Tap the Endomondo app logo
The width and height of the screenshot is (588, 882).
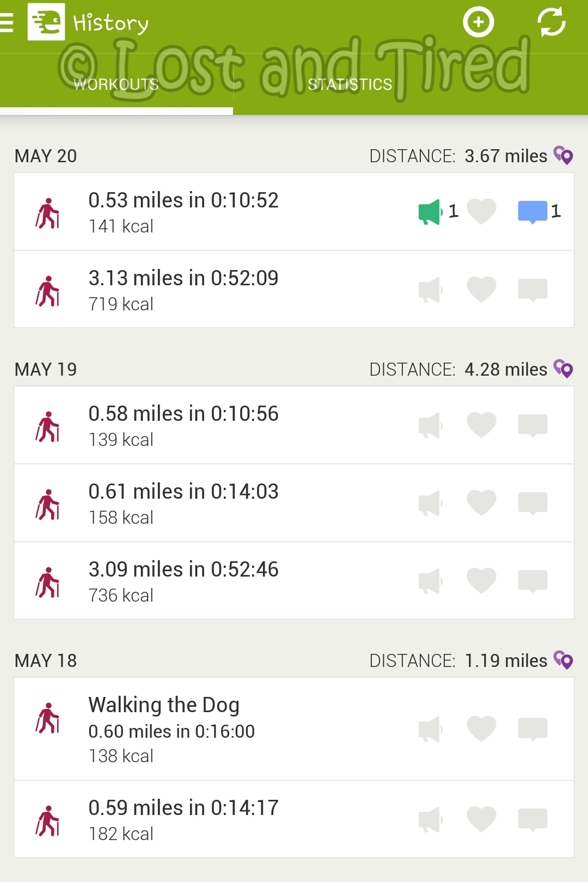[x=46, y=22]
